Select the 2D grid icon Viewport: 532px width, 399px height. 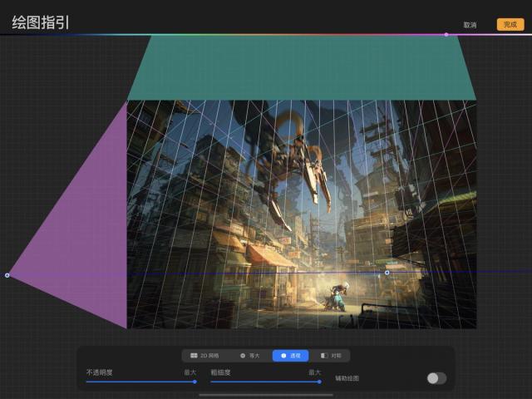tap(194, 356)
